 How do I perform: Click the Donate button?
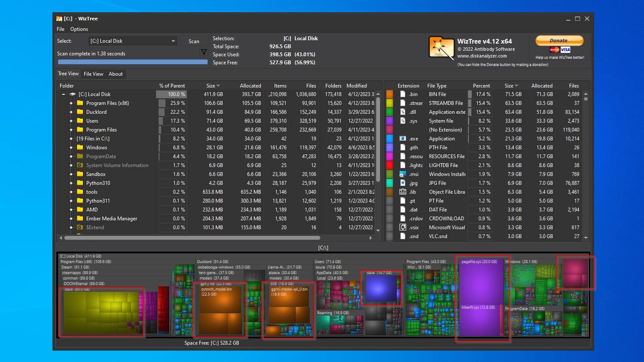(559, 41)
